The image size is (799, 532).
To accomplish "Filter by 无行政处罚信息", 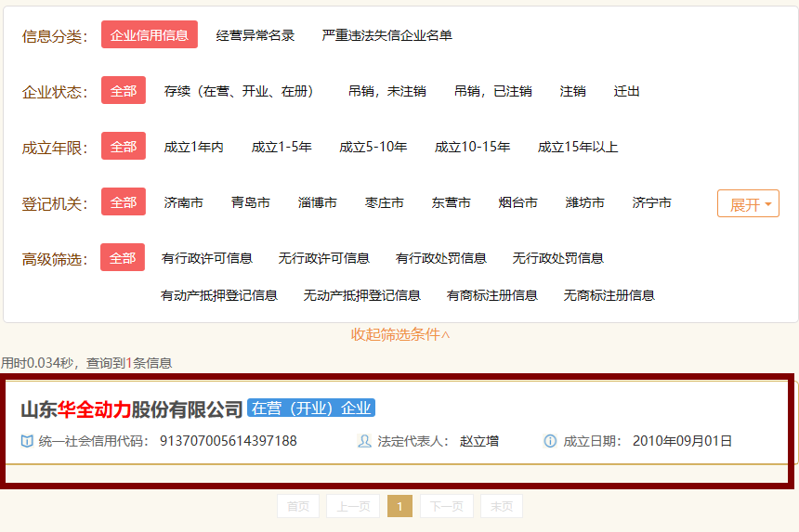I will point(558,258).
